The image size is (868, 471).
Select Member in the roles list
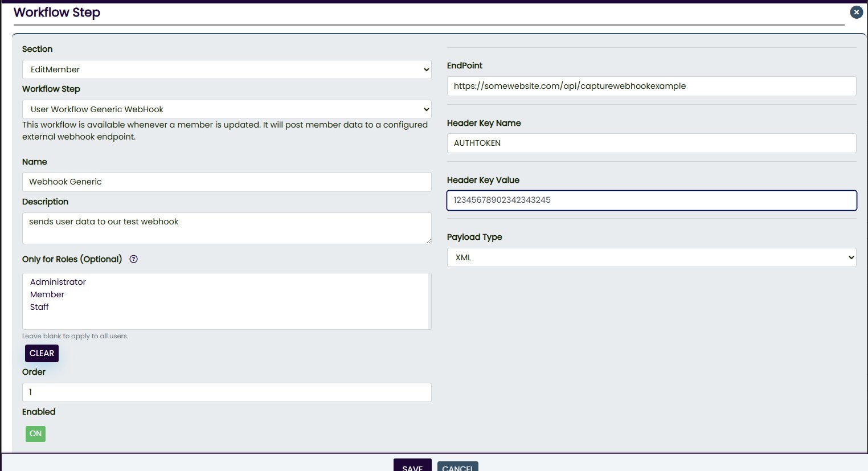coord(47,294)
